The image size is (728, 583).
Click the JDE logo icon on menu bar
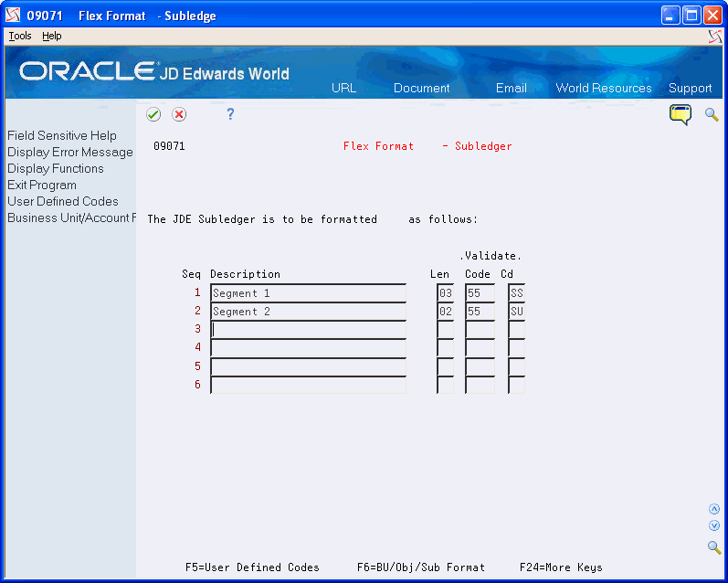(x=715, y=37)
